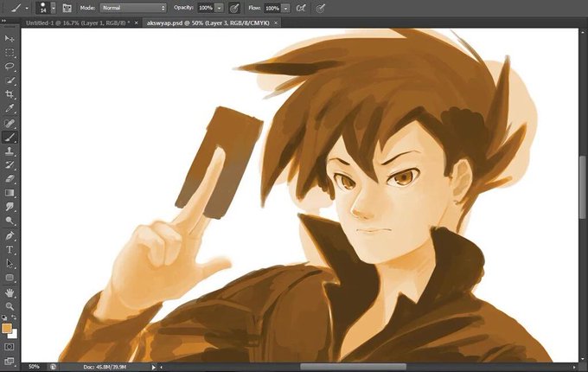This screenshot has height=372, width=588.
Task: Toggle the Brush panel
Action: click(67, 8)
